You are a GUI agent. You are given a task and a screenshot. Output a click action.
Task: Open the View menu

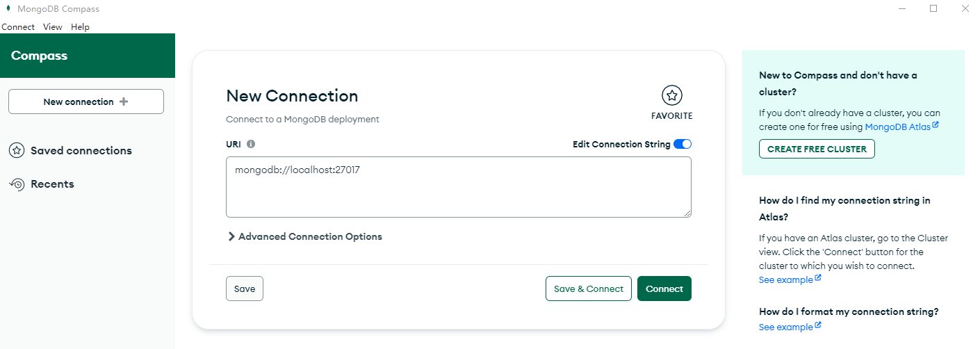(x=52, y=27)
